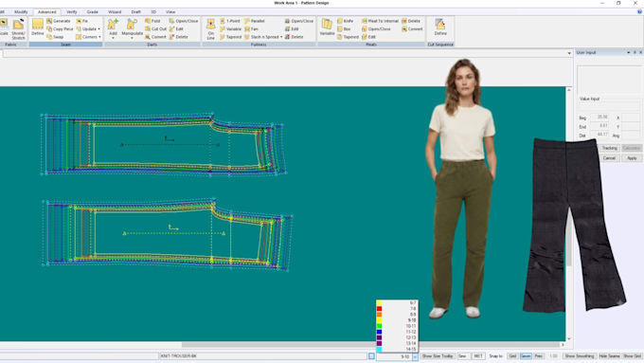This screenshot has height=363, width=644.
Task: Click the Tracking button
Action: 610,148
